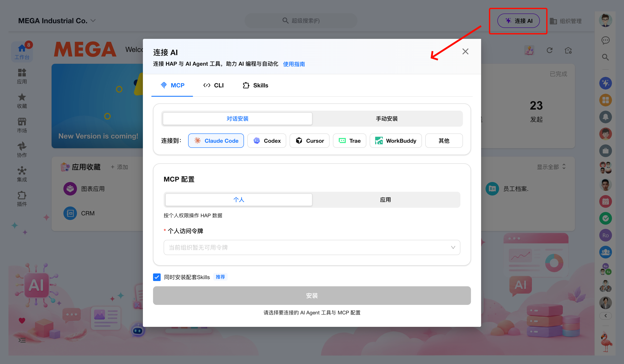Expand the MEGA Industrial Co. organization switcher
Screen dimensions: 624x364
57,21
